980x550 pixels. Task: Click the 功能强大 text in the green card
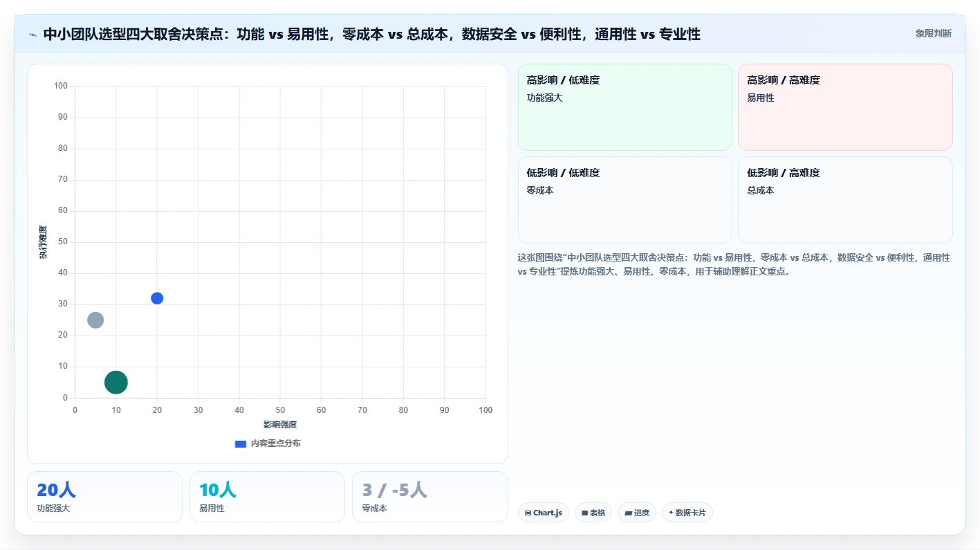(545, 98)
